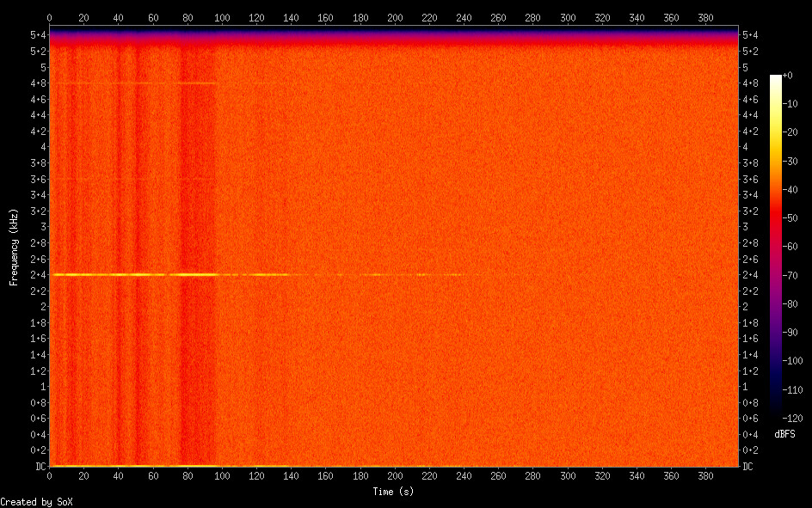Viewport: 812px width, 508px height.
Task: Select the "Frequency (kHz)" axis label
Action: [14, 247]
